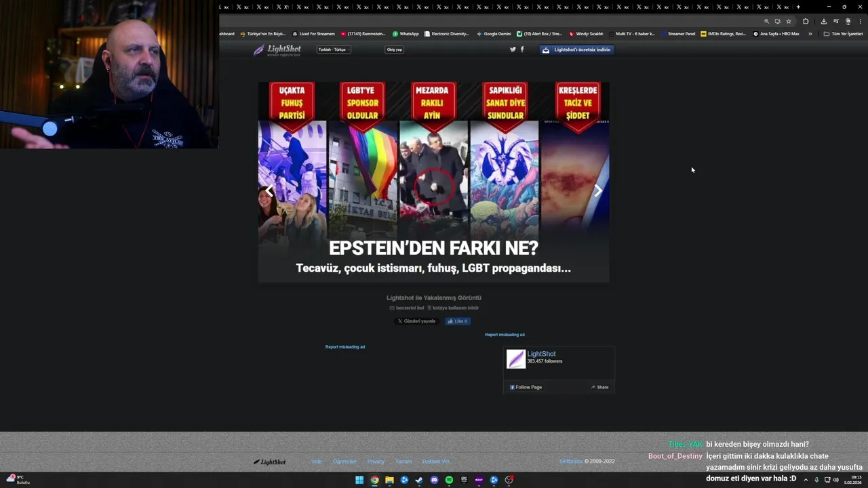
Task: Open Discord from taskbar
Action: click(x=434, y=480)
